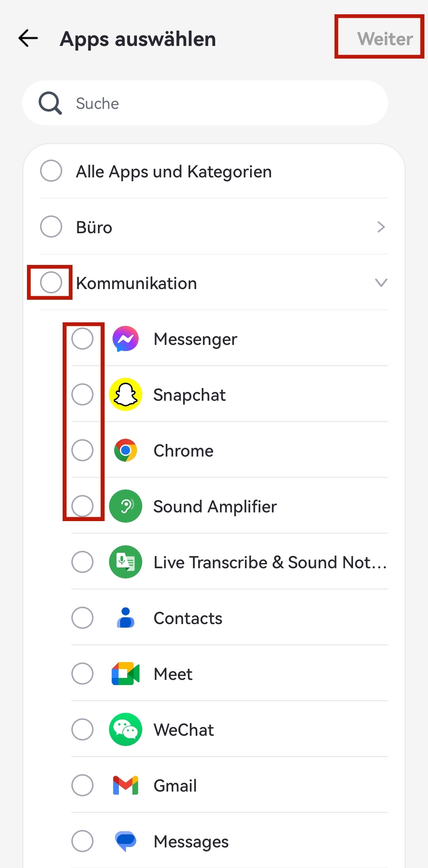The height and width of the screenshot is (868, 428).
Task: Collapse the Kommunikation category chevron
Action: [381, 283]
